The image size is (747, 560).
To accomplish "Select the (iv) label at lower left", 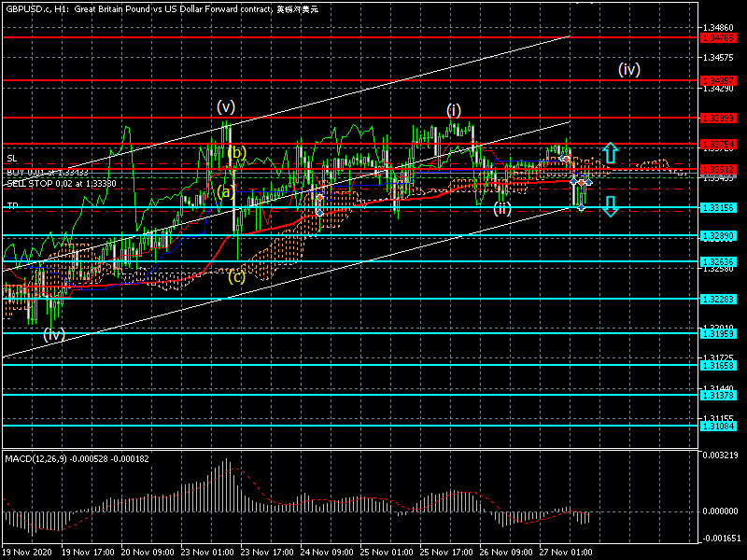I will click(x=54, y=334).
